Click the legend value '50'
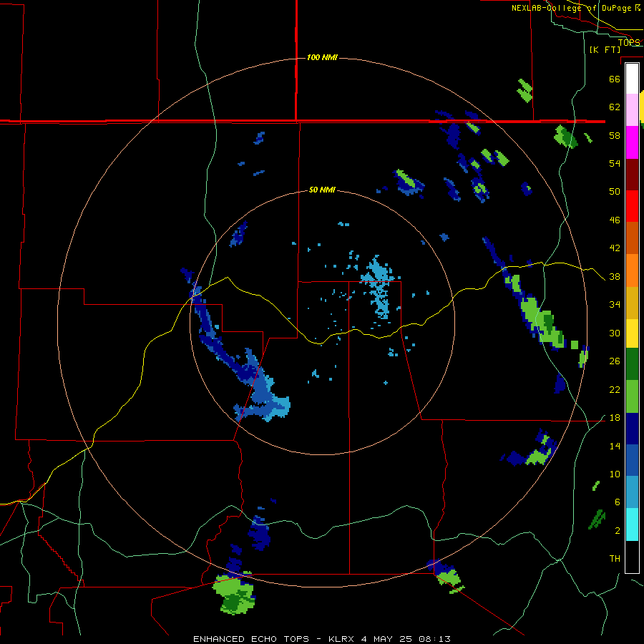This screenshot has height=644, width=644. click(x=615, y=192)
